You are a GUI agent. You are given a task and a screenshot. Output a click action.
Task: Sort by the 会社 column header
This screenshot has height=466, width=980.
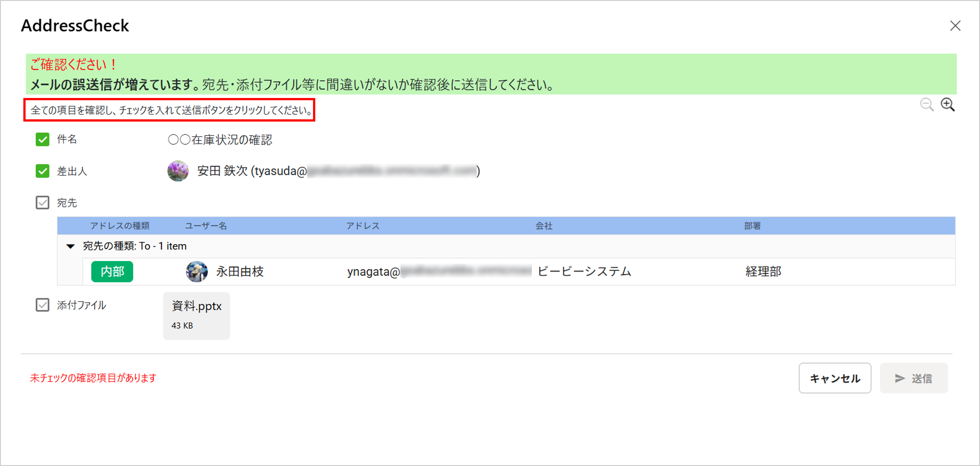544,226
